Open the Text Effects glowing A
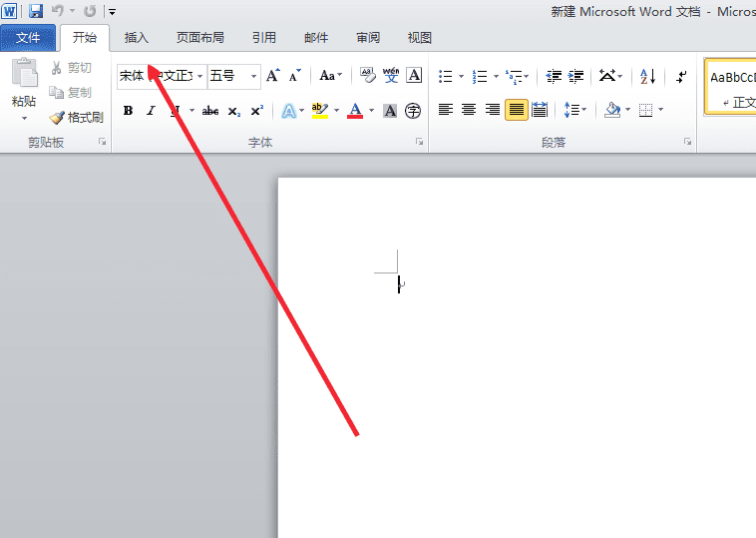This screenshot has width=756, height=538. [289, 111]
